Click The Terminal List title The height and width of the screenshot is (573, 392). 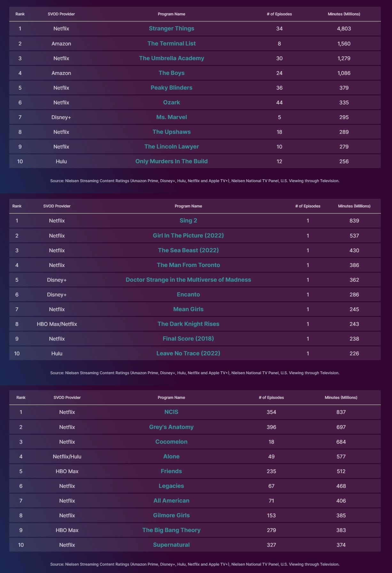(171, 44)
